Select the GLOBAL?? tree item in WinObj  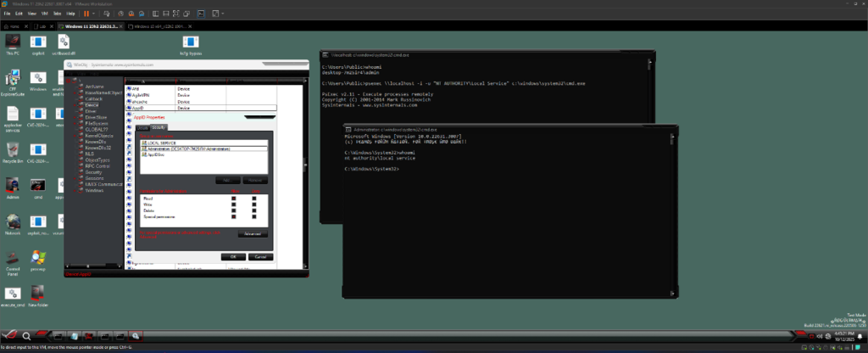pos(94,129)
